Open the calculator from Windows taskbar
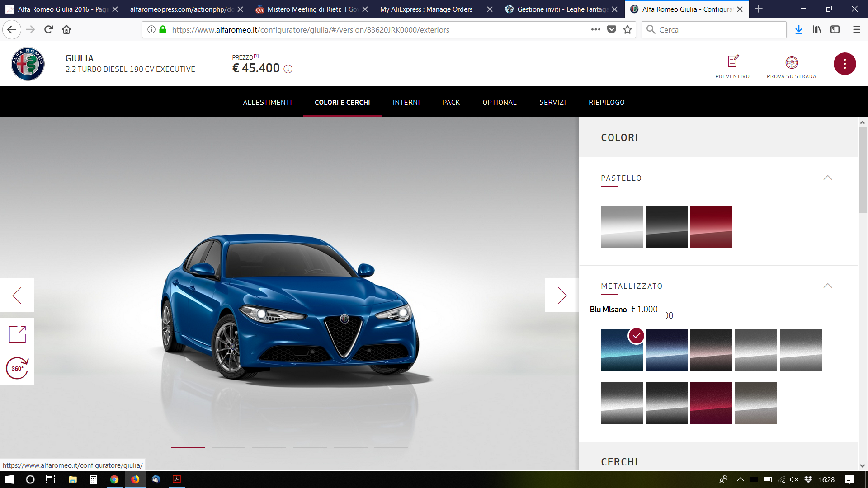 click(93, 479)
